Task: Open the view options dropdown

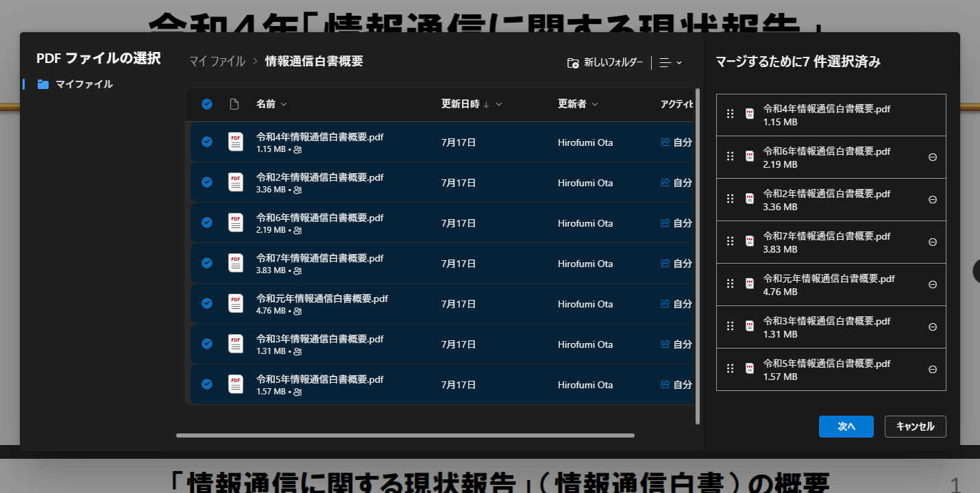Action: click(670, 62)
